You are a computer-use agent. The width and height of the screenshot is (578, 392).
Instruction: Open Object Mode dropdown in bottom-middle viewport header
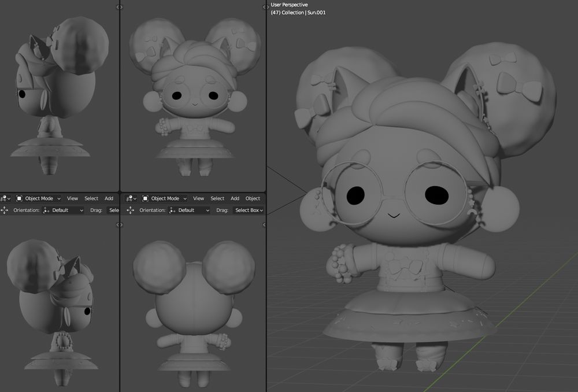(x=164, y=198)
